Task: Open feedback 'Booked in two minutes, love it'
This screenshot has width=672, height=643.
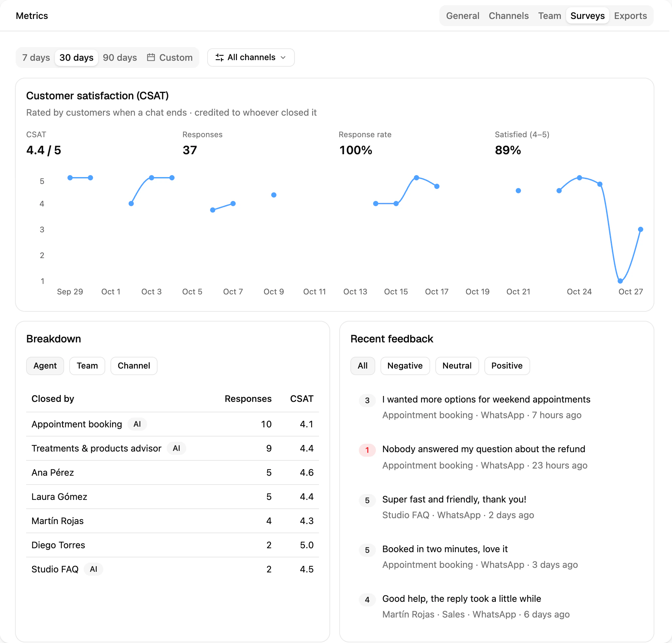Action: [445, 549]
